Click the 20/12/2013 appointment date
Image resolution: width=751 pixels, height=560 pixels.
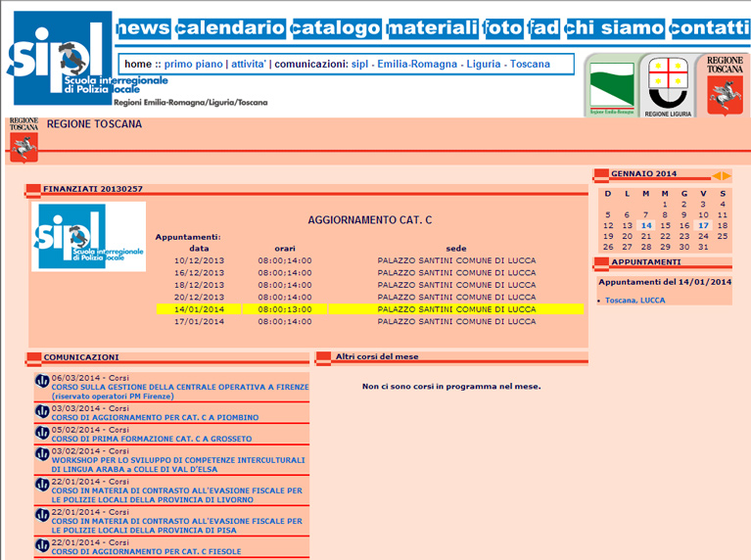[199, 297]
